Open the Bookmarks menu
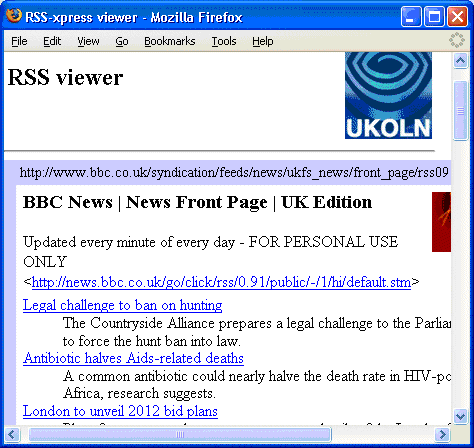The image size is (474, 448). point(170,41)
